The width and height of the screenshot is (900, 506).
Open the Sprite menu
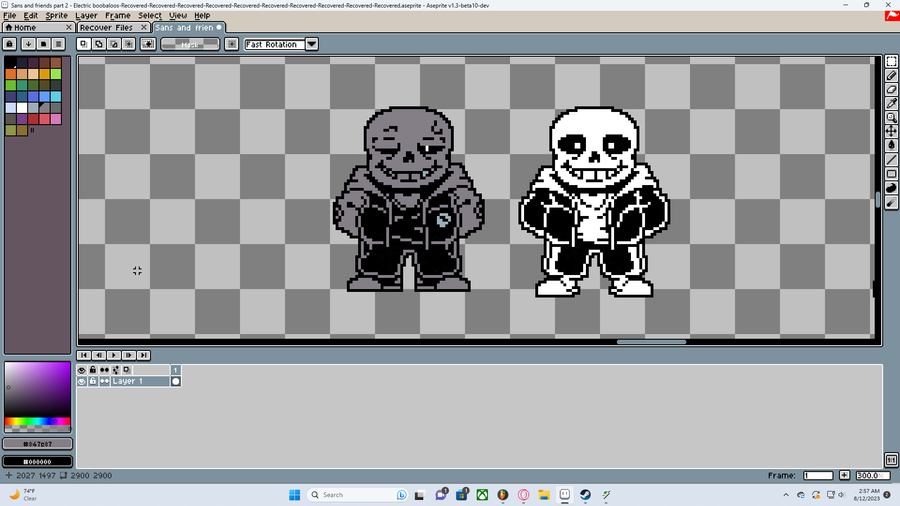click(56, 15)
